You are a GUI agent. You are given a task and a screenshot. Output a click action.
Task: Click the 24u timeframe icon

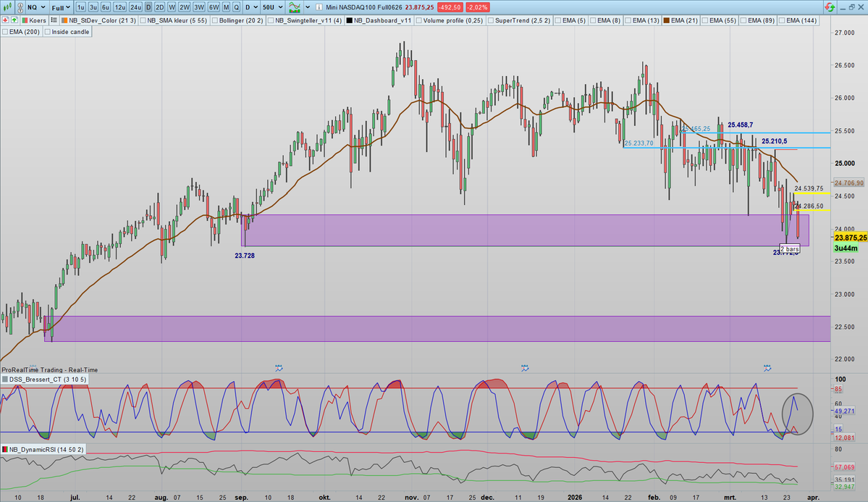tap(134, 7)
